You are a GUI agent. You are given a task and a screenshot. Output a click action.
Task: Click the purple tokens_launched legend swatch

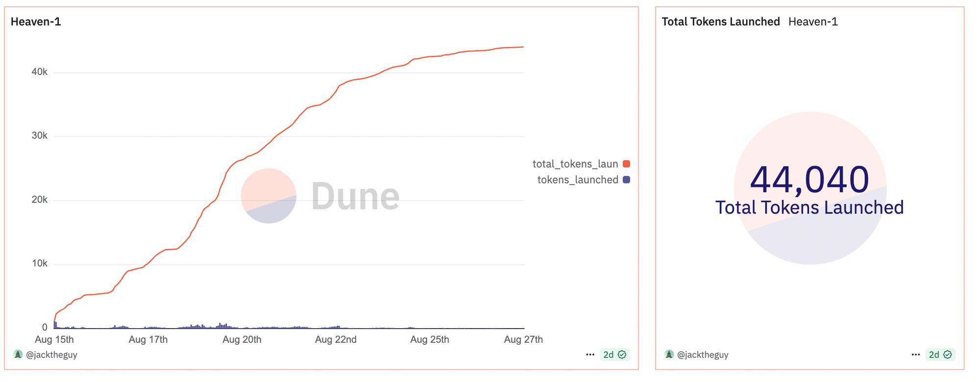click(x=626, y=180)
